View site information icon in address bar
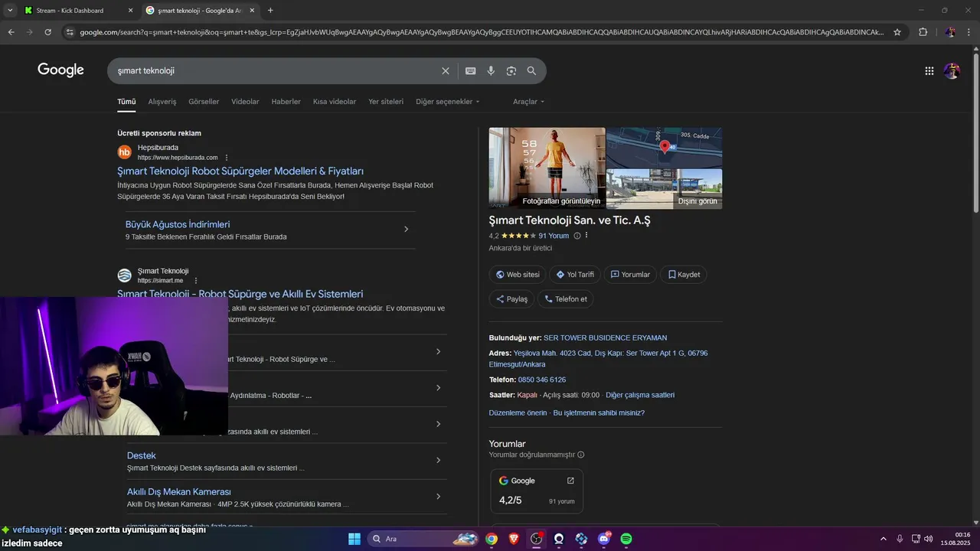The width and height of the screenshot is (980, 551). pyautogui.click(x=70, y=32)
